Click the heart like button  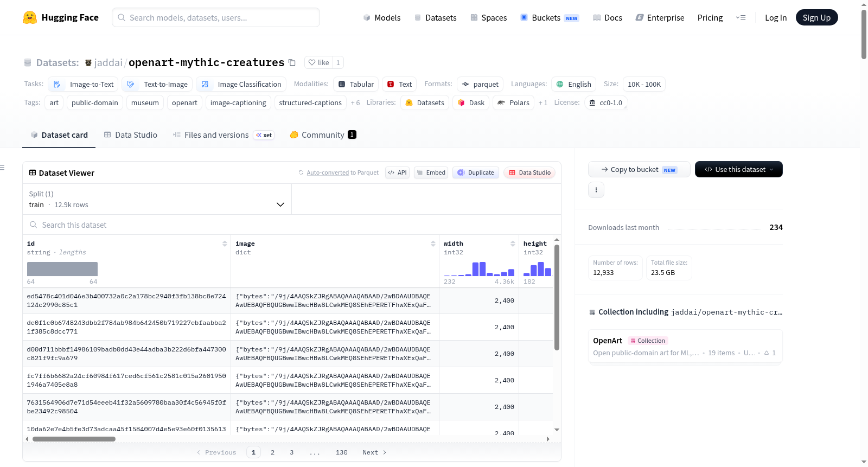coord(318,62)
